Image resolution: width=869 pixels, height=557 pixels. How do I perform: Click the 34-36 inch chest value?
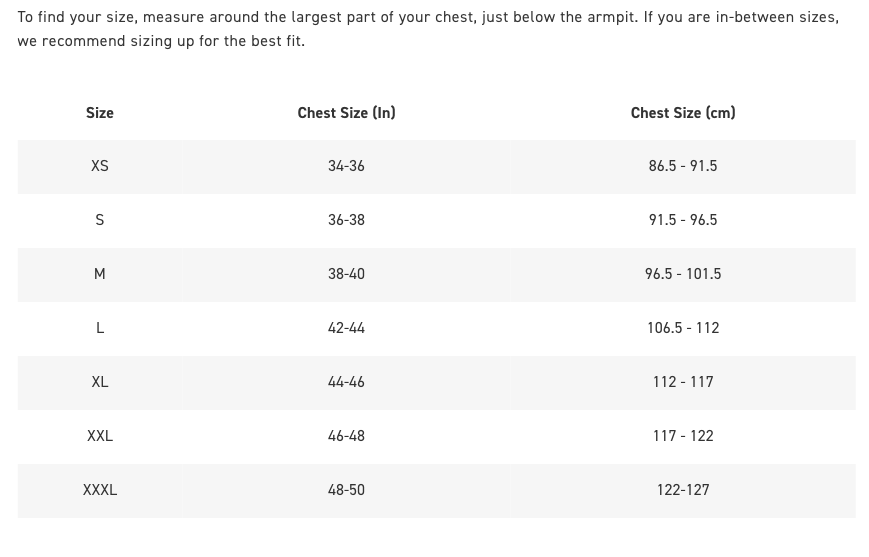[x=346, y=166]
